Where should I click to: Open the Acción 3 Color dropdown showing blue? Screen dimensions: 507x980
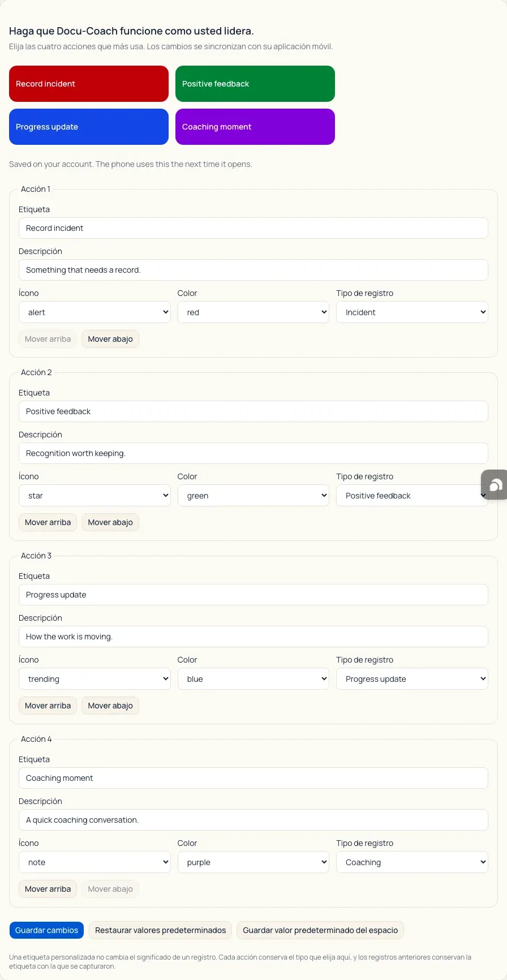click(253, 679)
